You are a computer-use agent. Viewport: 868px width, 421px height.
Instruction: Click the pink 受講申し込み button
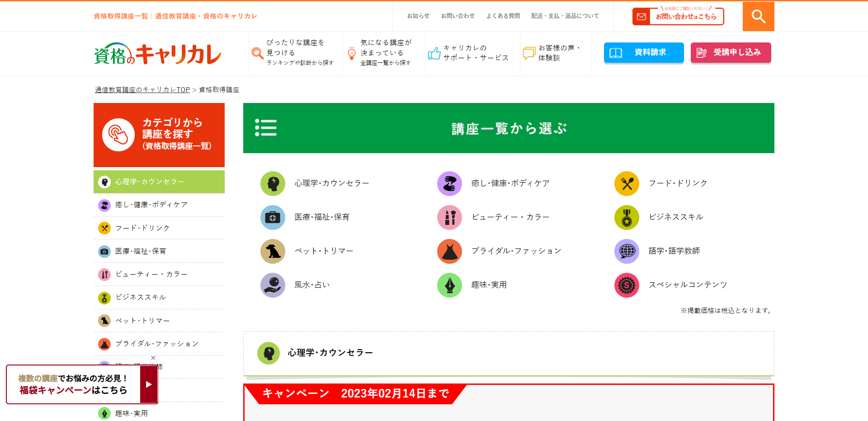[x=731, y=53]
